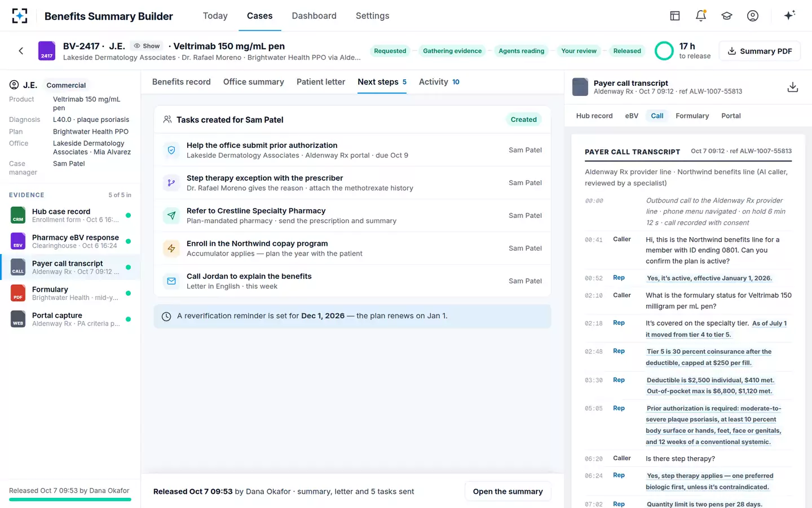
Task: Open the Activity tab
Action: tap(439, 82)
